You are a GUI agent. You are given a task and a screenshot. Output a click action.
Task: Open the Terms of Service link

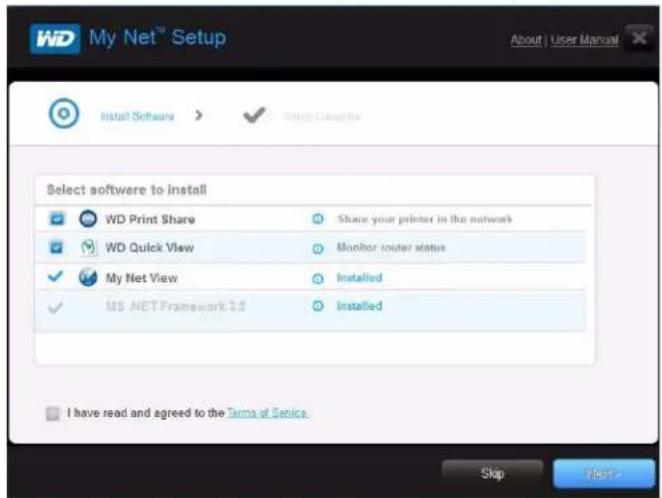click(268, 412)
